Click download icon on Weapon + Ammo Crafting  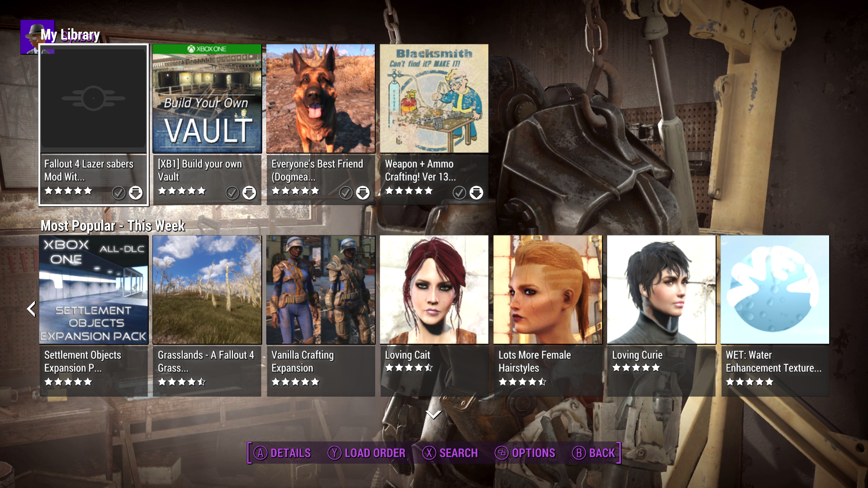click(x=476, y=193)
